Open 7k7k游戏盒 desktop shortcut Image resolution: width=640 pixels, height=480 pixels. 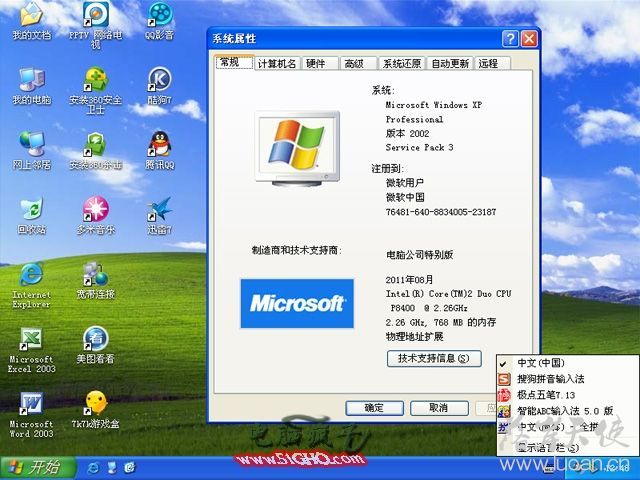tap(96, 411)
